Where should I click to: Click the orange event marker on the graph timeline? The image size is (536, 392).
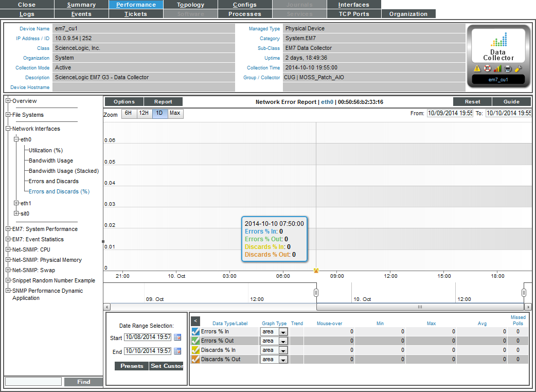click(x=316, y=271)
